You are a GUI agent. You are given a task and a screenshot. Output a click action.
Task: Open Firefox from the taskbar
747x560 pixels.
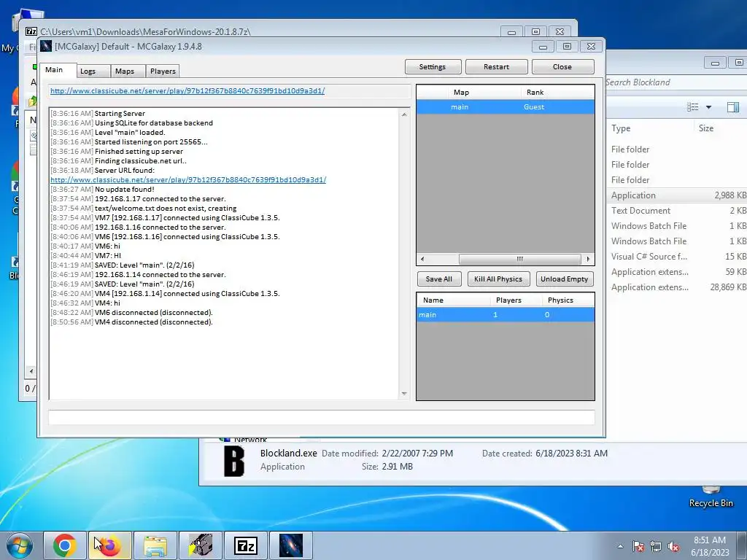109,545
